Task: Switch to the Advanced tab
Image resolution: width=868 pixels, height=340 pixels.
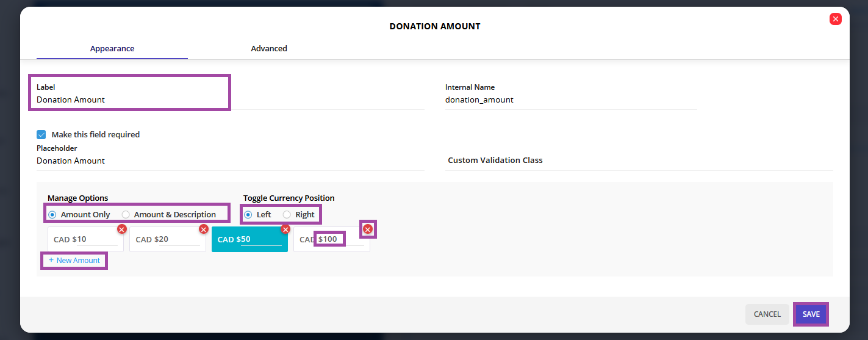Action: click(x=269, y=48)
